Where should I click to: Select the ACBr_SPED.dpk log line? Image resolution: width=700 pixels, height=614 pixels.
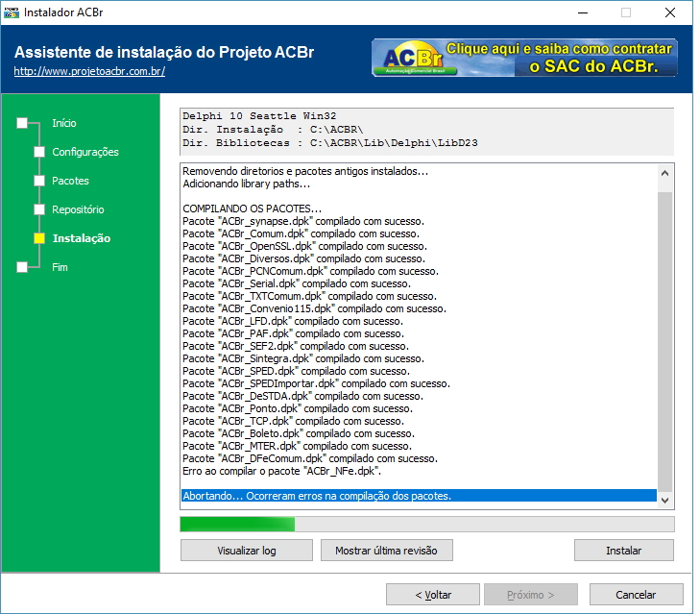tap(296, 371)
